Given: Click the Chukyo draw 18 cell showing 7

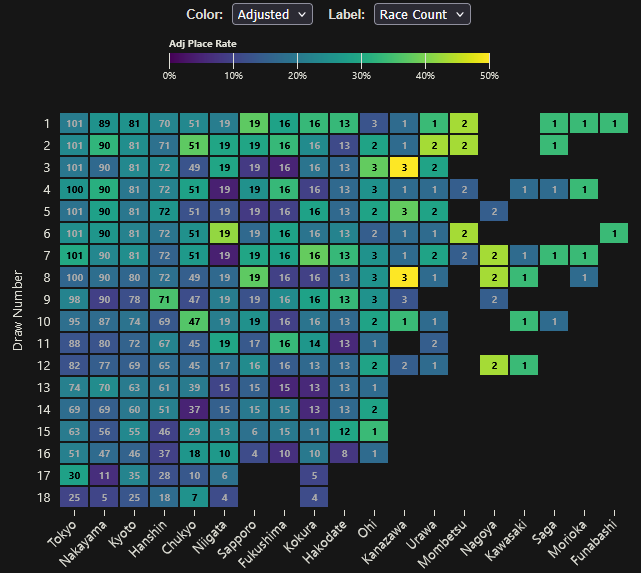Looking at the screenshot, I should click(x=194, y=497).
